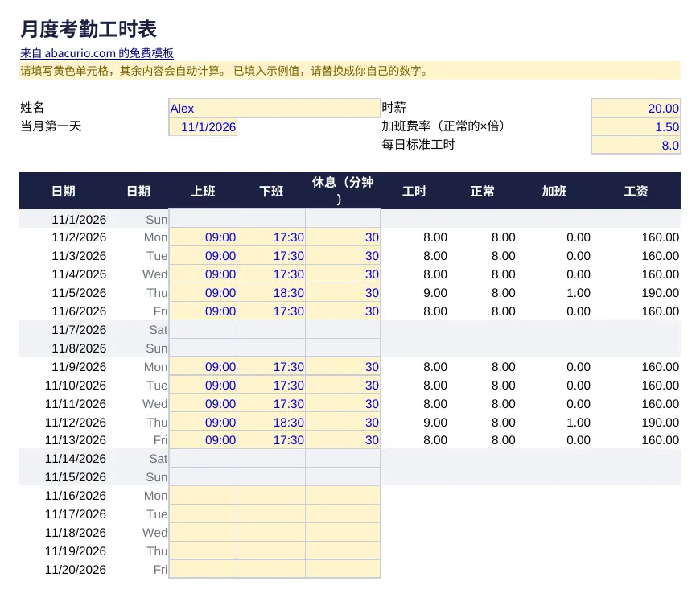Select the empty break cell for 11/14/2026
700x598 pixels.
[x=343, y=458]
